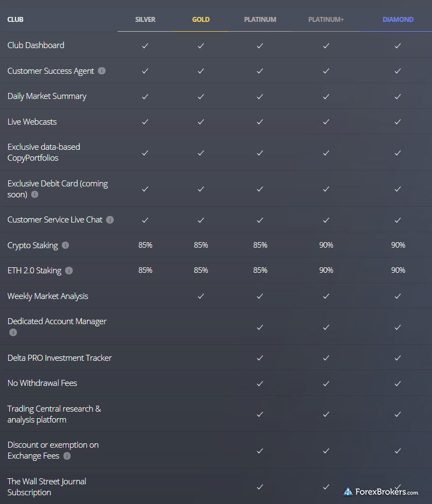Viewport: 432px width, 504px height.
Task: Click info icon beside Customer Success Agent
Action: click(x=102, y=71)
